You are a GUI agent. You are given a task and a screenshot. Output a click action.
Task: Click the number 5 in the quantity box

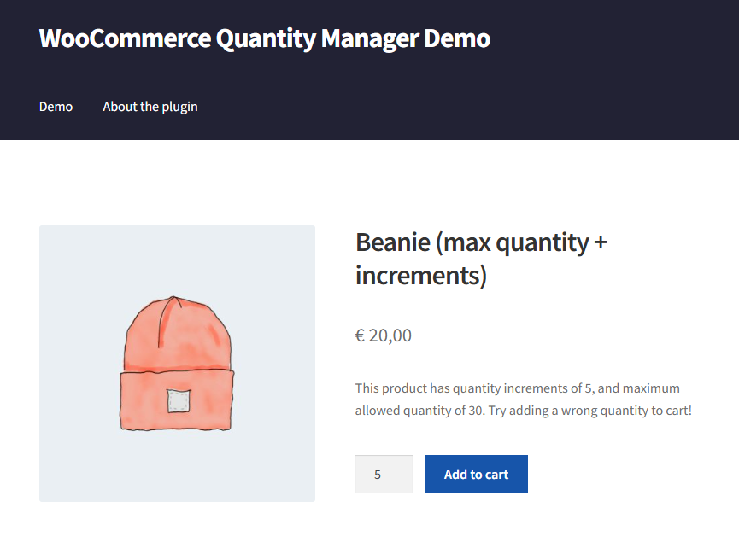(x=378, y=475)
